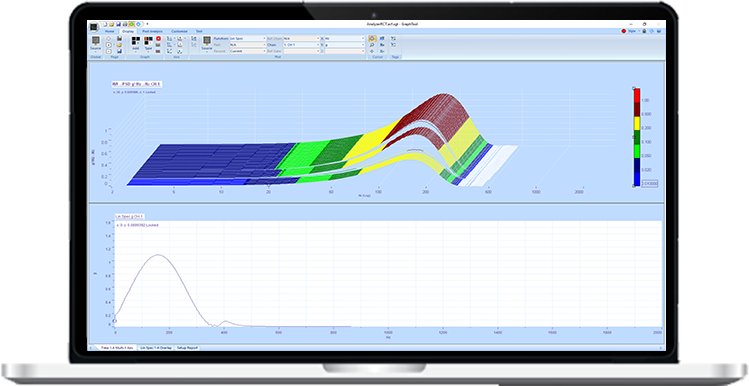Click the blue refresh icon in quick access toolbar
Viewport: 749px width, 386px height.
[x=138, y=24]
